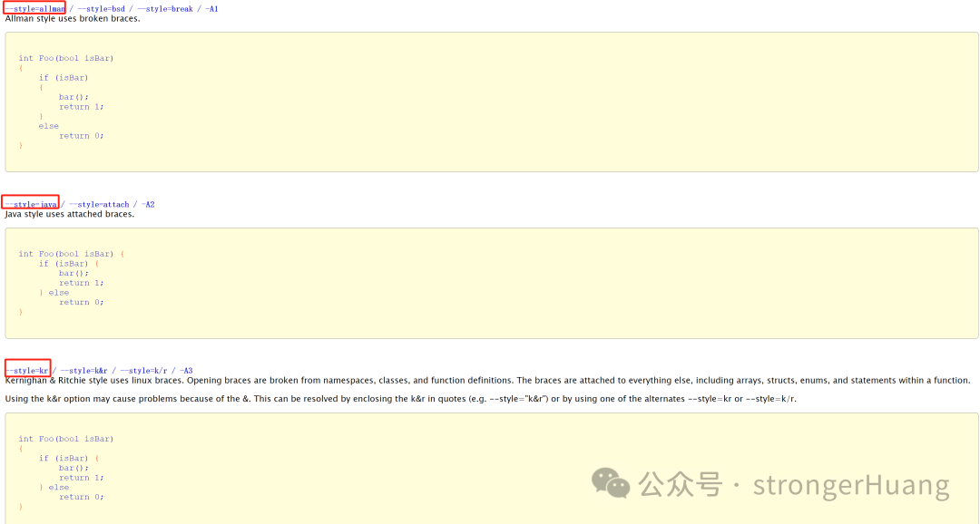Click the --style=attach option text
The width and height of the screenshot is (980, 524).
pyautogui.click(x=99, y=204)
